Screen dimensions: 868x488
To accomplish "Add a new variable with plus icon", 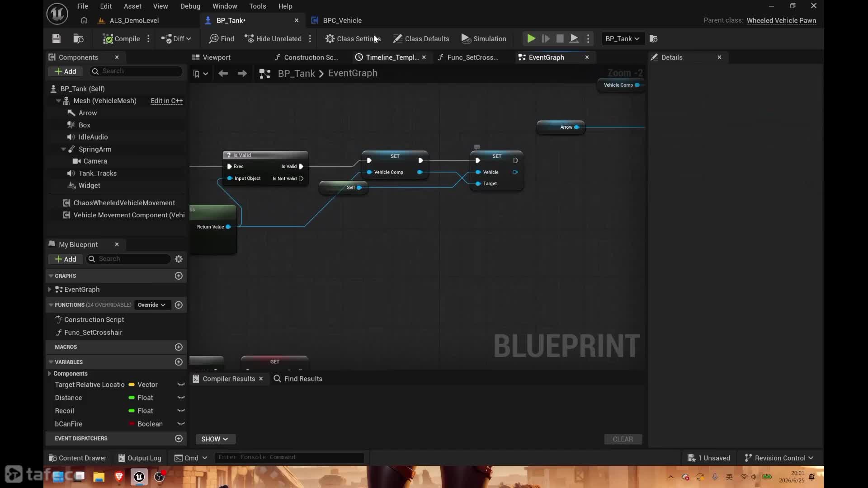I will (179, 362).
